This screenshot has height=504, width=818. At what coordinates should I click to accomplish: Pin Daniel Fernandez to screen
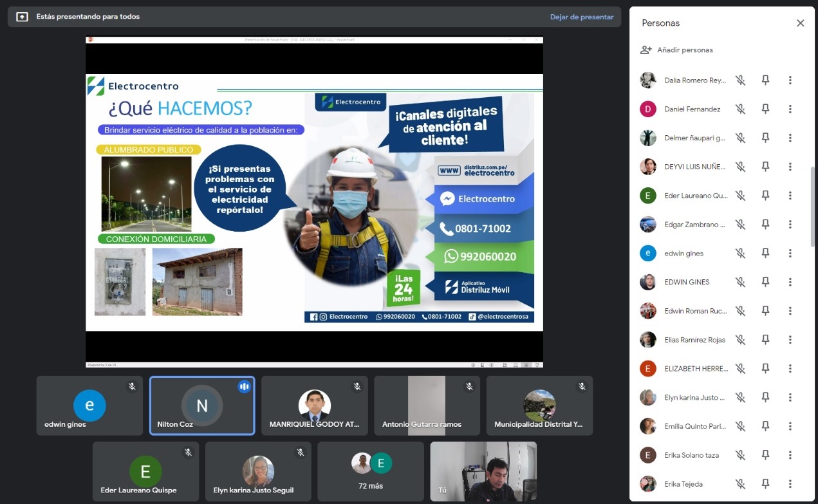tap(765, 109)
